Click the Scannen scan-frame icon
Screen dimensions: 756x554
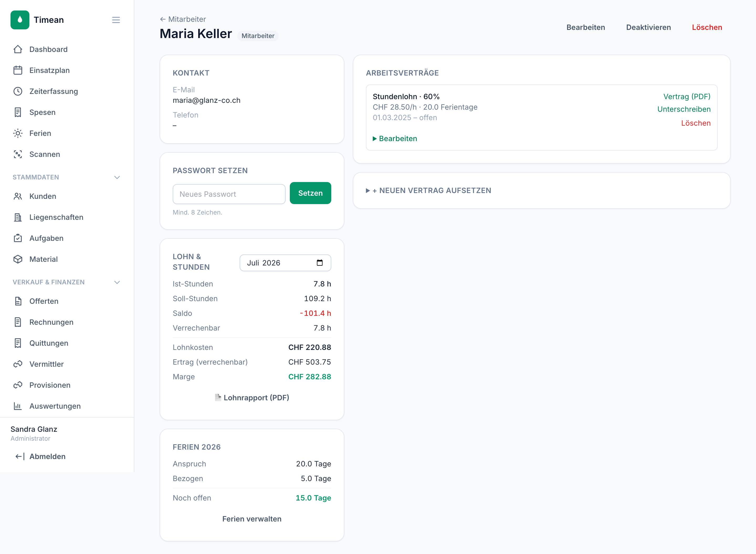18,154
